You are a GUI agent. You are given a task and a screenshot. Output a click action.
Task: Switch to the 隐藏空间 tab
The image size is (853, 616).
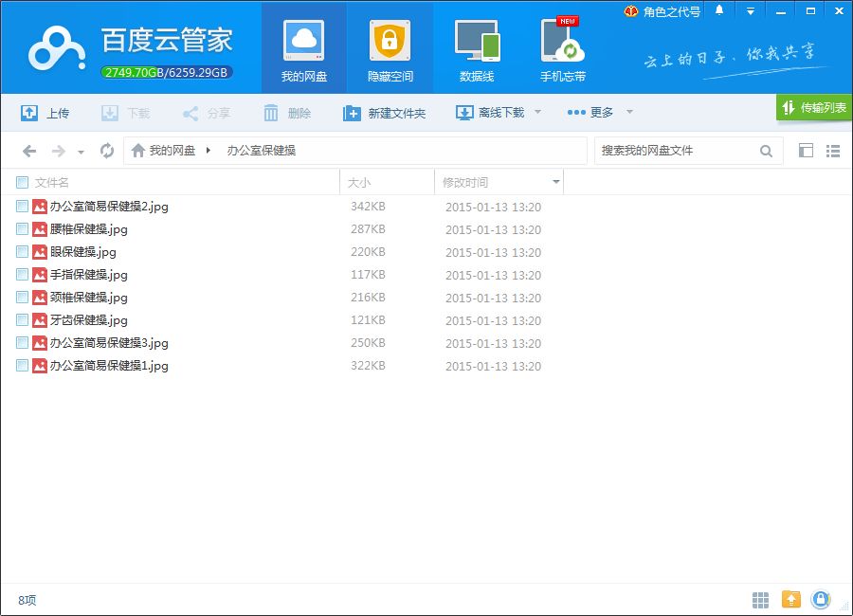pos(390,49)
